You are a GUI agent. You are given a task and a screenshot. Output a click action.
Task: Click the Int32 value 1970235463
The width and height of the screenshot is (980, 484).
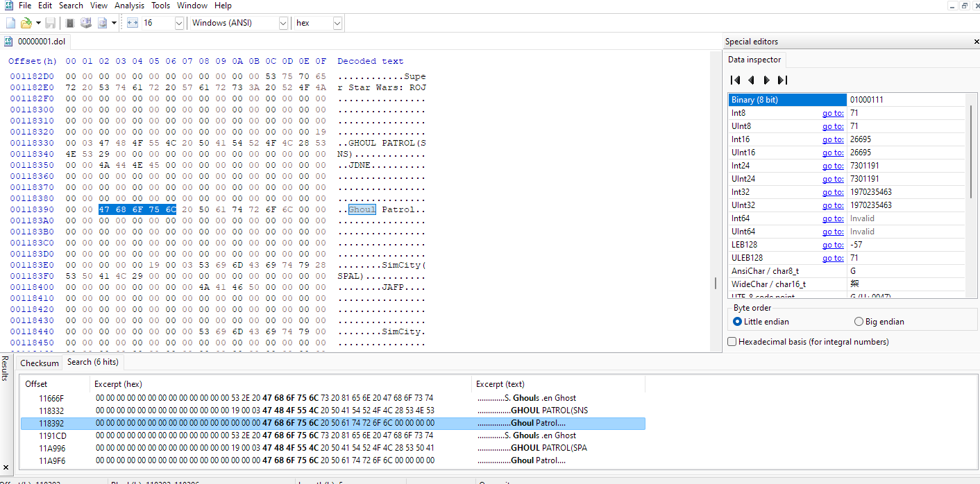(x=870, y=192)
